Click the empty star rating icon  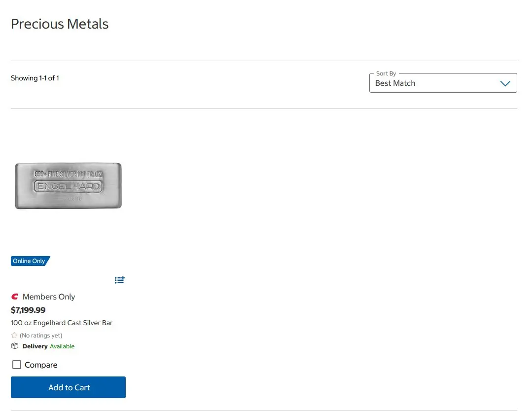[14, 336]
